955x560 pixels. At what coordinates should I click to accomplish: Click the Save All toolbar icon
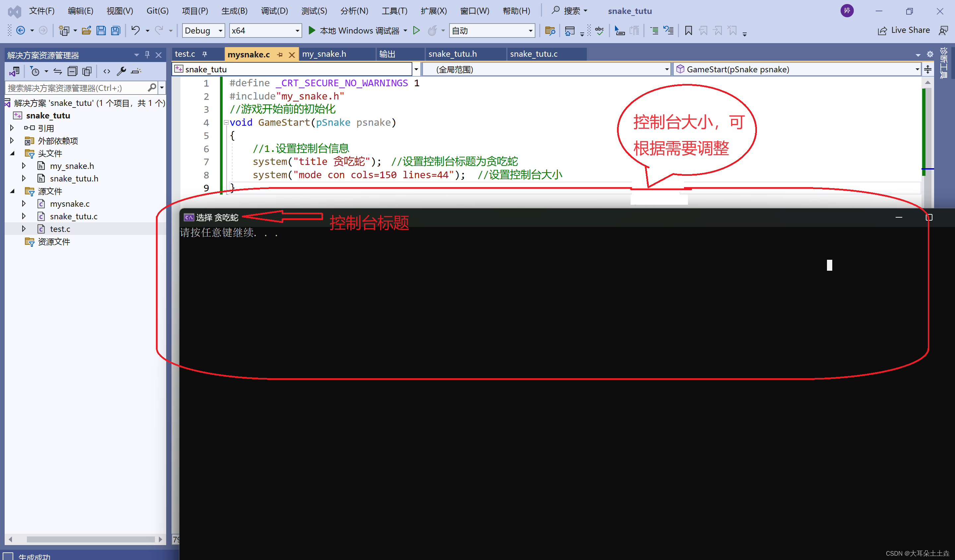pyautogui.click(x=115, y=31)
